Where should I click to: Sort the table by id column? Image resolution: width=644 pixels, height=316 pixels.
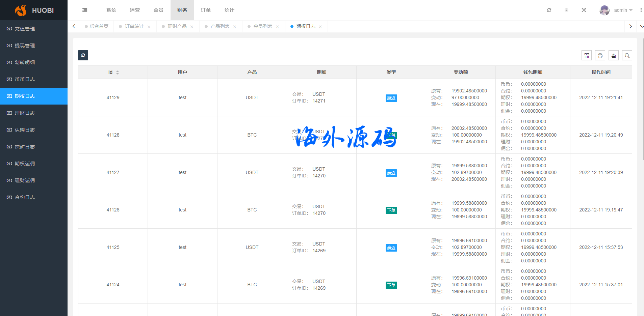117,72
